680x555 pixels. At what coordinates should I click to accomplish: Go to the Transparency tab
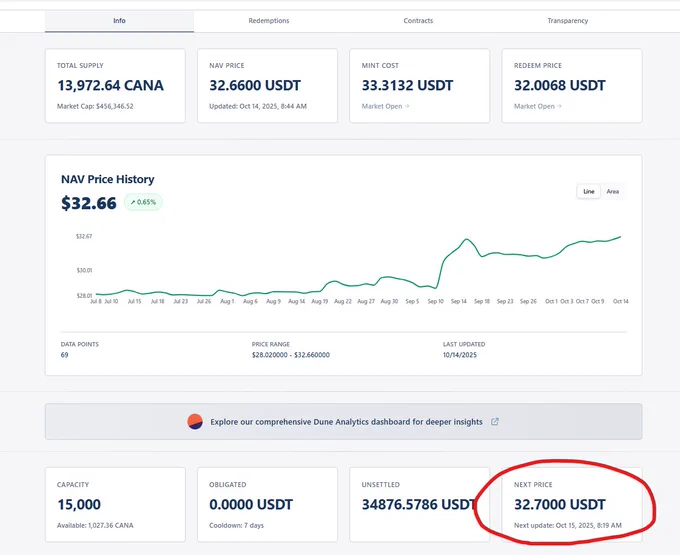[567, 21]
